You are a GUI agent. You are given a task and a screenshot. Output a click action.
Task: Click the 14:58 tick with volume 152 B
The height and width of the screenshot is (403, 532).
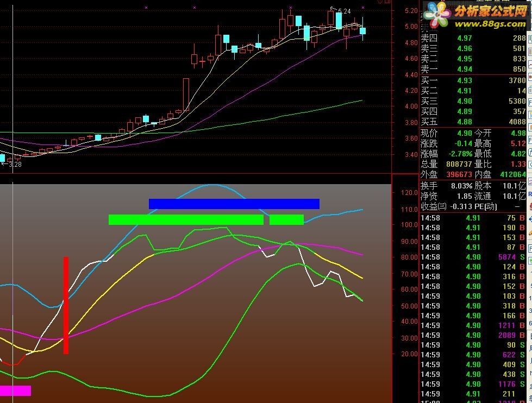click(x=473, y=286)
